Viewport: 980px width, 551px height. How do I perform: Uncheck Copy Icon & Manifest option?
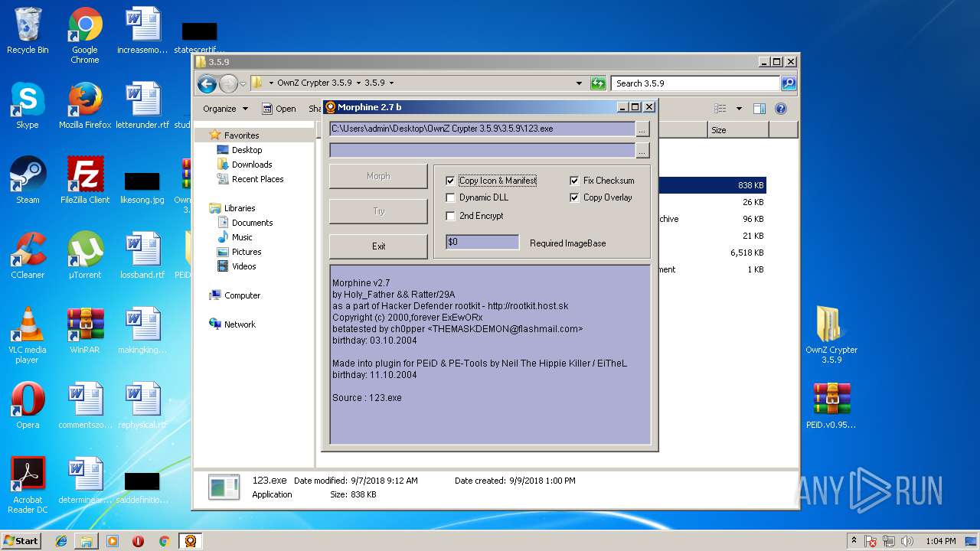point(450,181)
